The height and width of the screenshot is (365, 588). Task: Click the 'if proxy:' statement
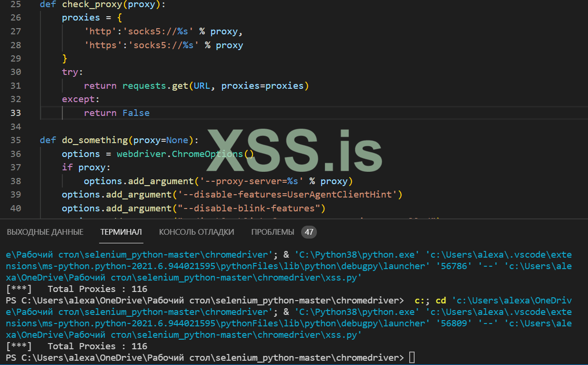(x=86, y=167)
